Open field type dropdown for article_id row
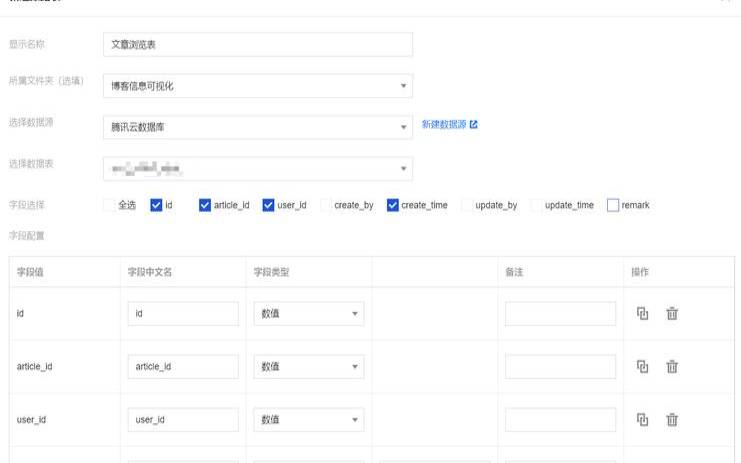 pos(309,367)
